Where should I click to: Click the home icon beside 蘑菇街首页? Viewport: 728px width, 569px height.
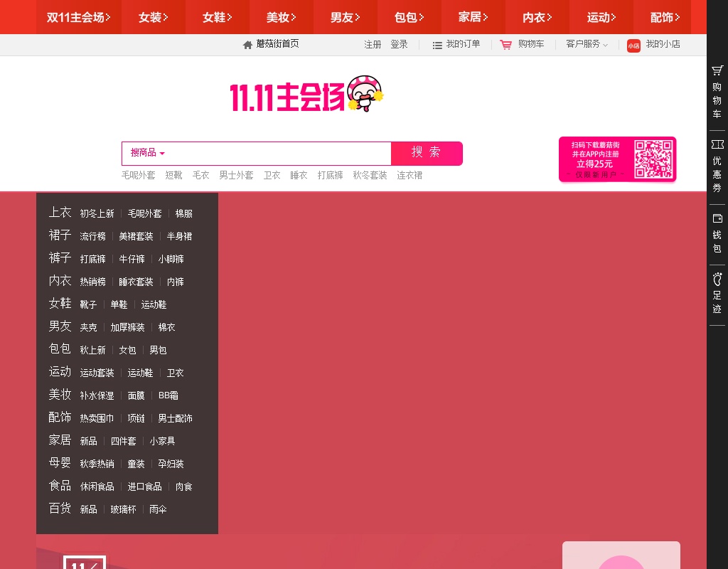pyautogui.click(x=247, y=45)
